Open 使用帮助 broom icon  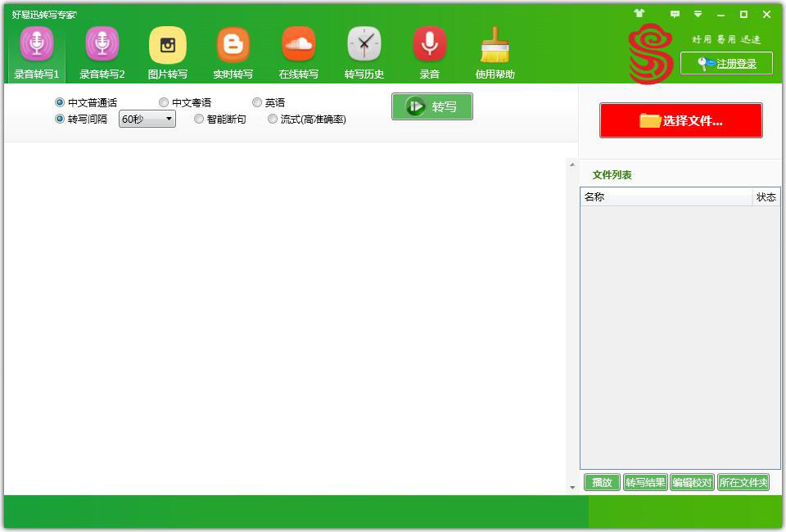(x=495, y=52)
